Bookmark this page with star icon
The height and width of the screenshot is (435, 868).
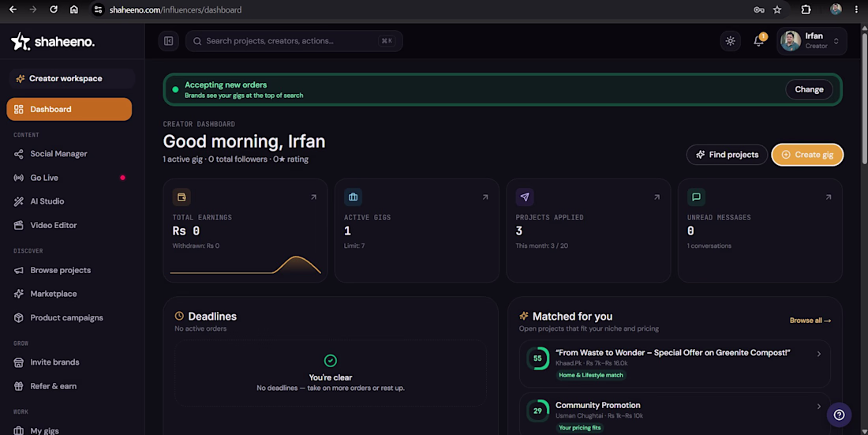pyautogui.click(x=777, y=9)
